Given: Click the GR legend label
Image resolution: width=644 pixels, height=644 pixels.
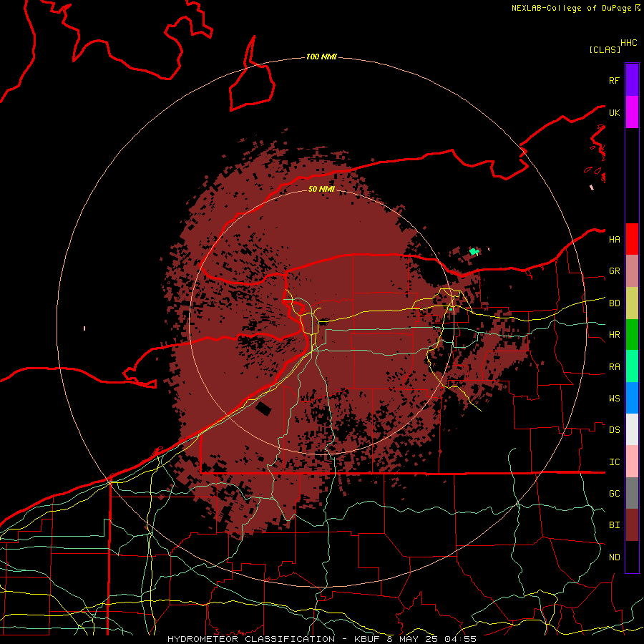Looking at the screenshot, I should [x=614, y=271].
